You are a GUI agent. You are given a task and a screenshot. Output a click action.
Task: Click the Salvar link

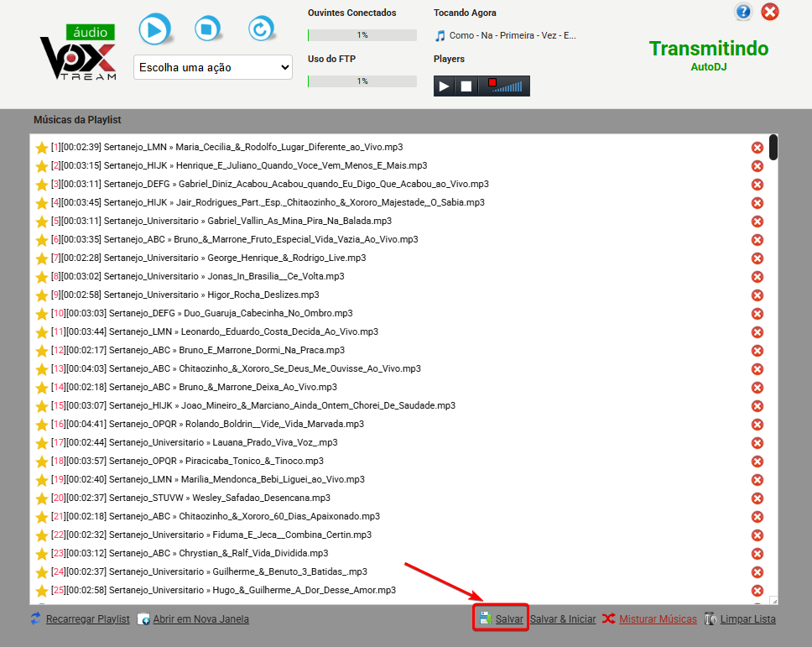(x=508, y=619)
